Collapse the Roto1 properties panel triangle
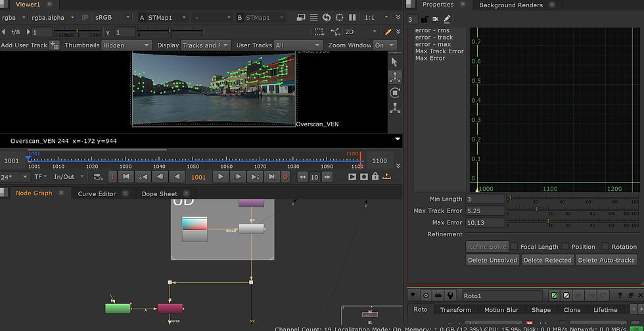This screenshot has width=644, height=331. point(413,295)
